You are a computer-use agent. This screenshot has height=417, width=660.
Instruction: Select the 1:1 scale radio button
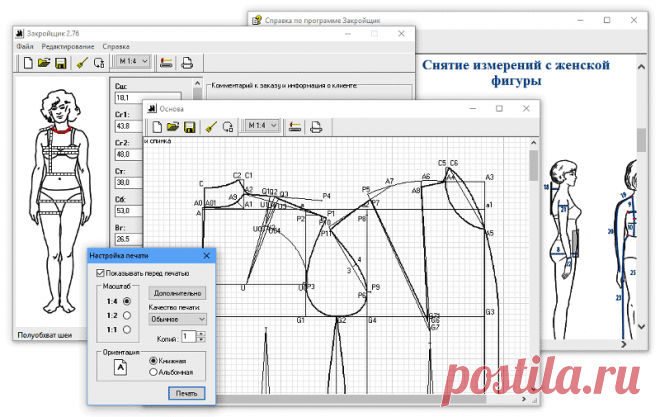tap(127, 329)
